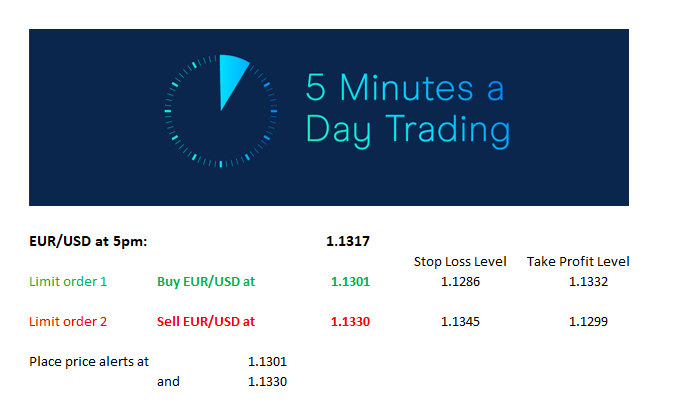Select red Limit order 2 label
Screen dimensions: 679x413
pos(68,322)
